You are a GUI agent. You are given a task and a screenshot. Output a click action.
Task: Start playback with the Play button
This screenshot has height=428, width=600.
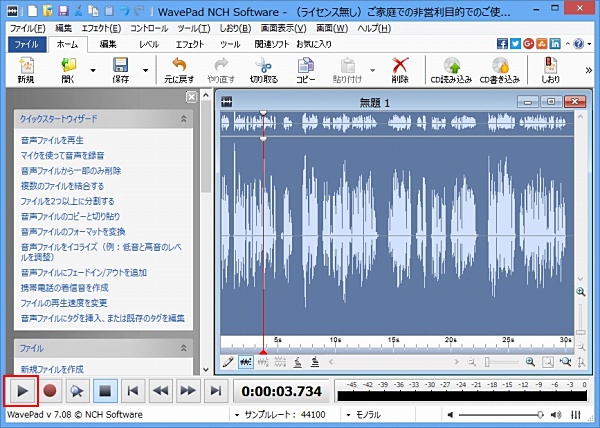21,391
